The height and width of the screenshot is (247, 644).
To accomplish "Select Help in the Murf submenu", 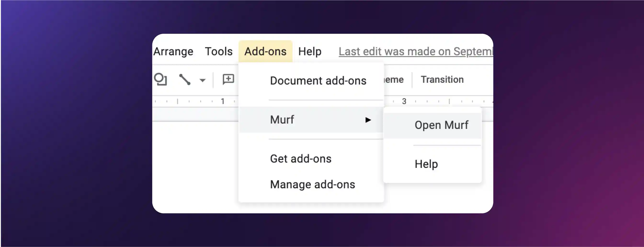I will [x=426, y=164].
